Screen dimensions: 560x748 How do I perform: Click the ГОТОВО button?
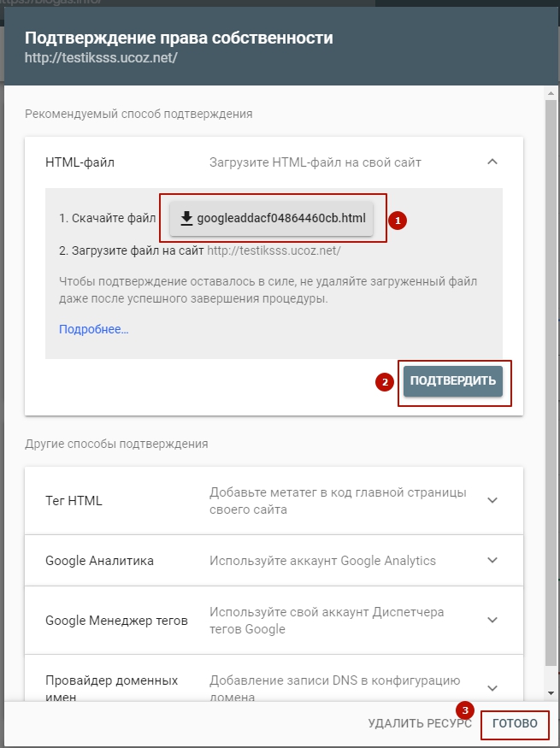point(515,723)
